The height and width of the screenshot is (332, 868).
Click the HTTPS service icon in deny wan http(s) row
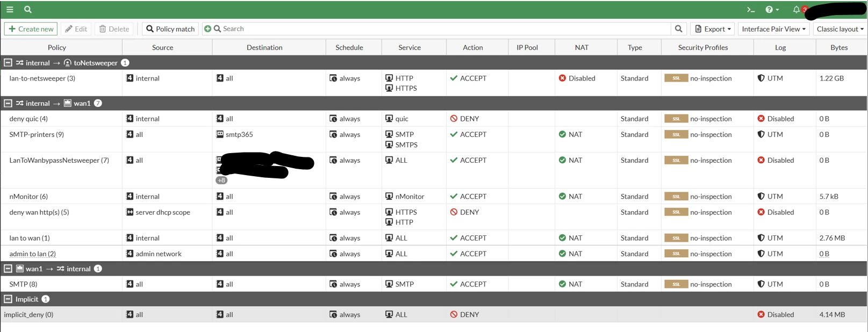[389, 212]
